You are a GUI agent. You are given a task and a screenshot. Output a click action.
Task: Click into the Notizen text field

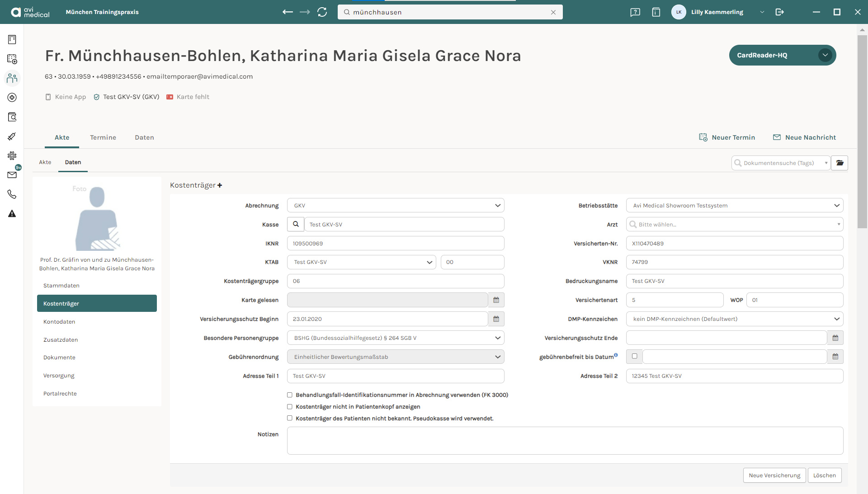click(x=565, y=441)
